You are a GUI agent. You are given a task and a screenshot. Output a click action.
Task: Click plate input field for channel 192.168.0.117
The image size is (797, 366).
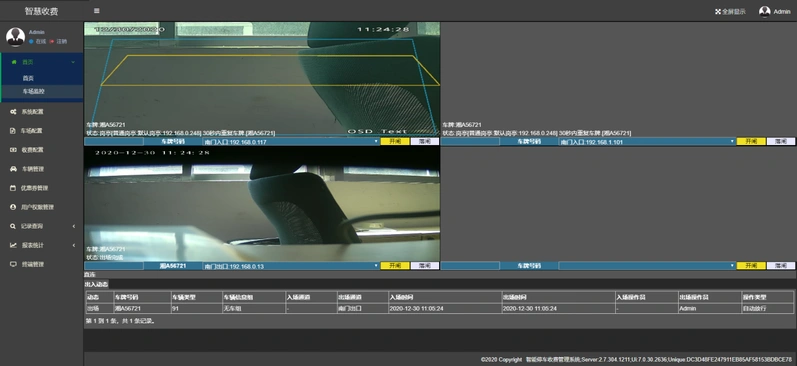[x=114, y=142]
